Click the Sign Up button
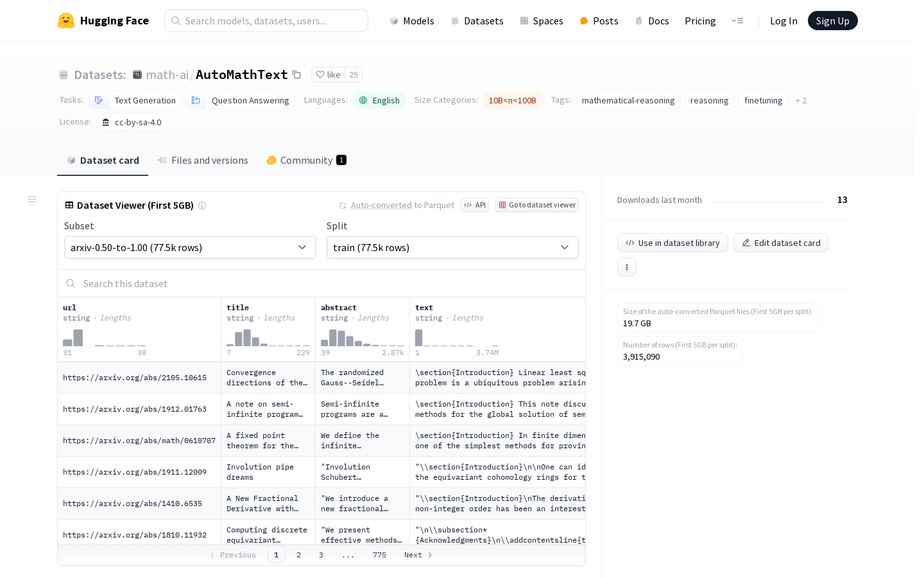Screen dimensions: 924x578 click(832, 21)
